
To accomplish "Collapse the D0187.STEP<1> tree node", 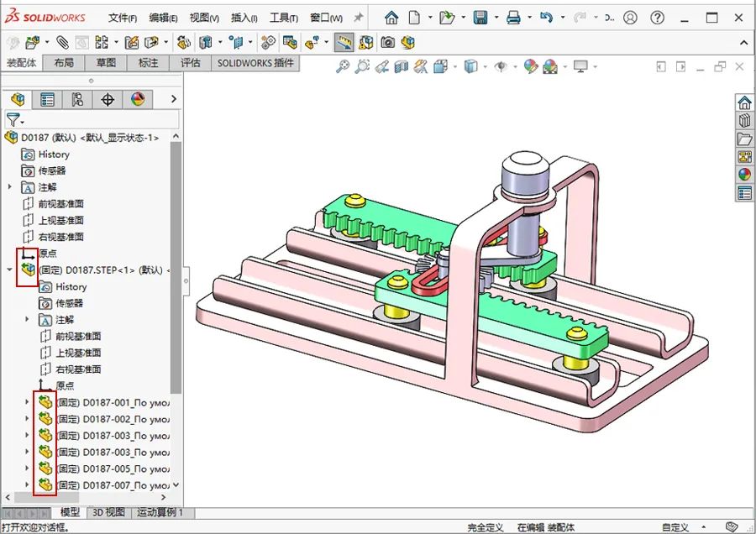I will pos(9,270).
